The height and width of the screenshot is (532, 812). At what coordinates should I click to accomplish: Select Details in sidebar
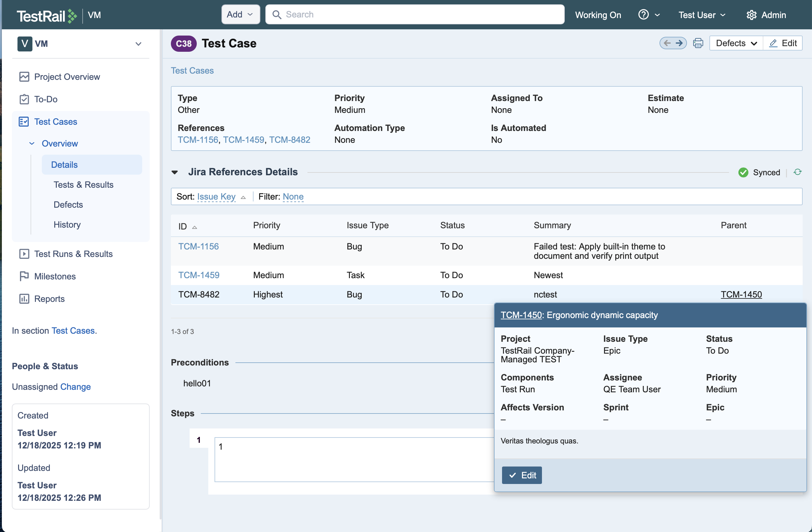[x=92, y=165]
